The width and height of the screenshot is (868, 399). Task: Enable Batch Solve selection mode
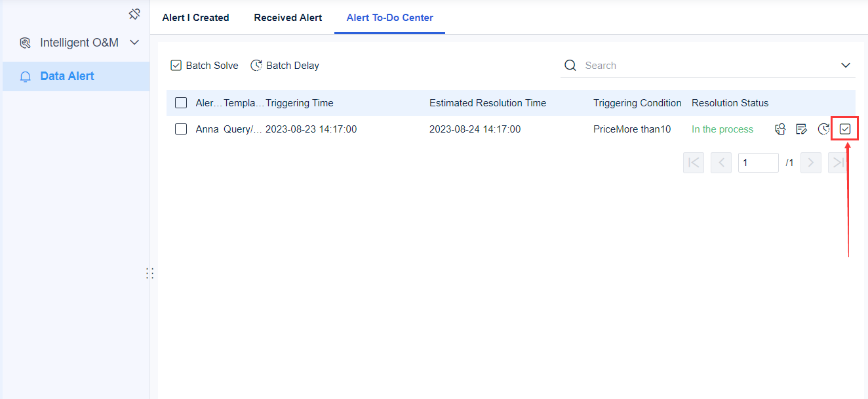click(x=204, y=65)
